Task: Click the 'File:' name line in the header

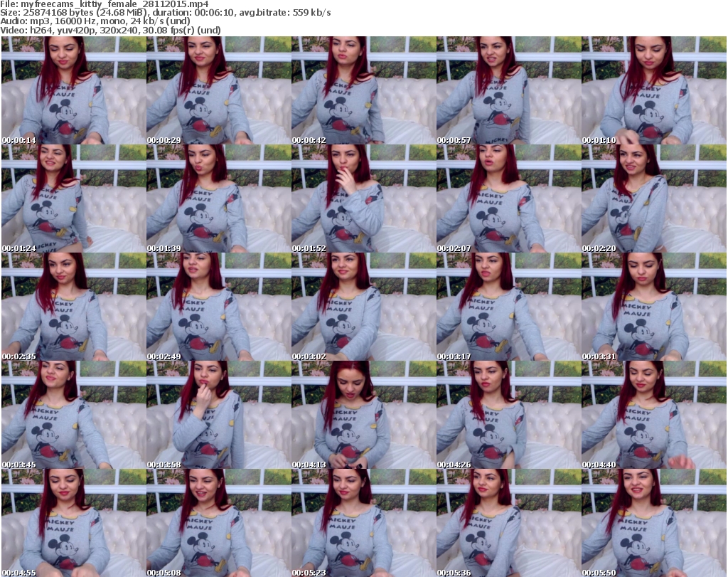Action: (x=105, y=4)
